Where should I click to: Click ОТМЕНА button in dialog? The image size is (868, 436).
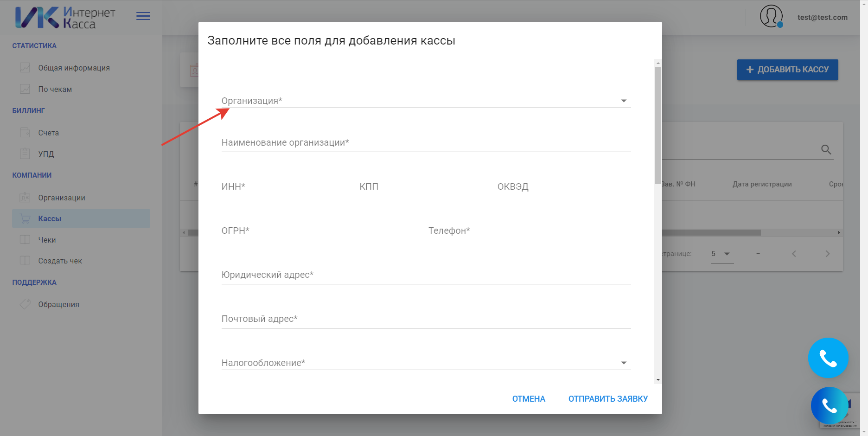pyautogui.click(x=529, y=399)
